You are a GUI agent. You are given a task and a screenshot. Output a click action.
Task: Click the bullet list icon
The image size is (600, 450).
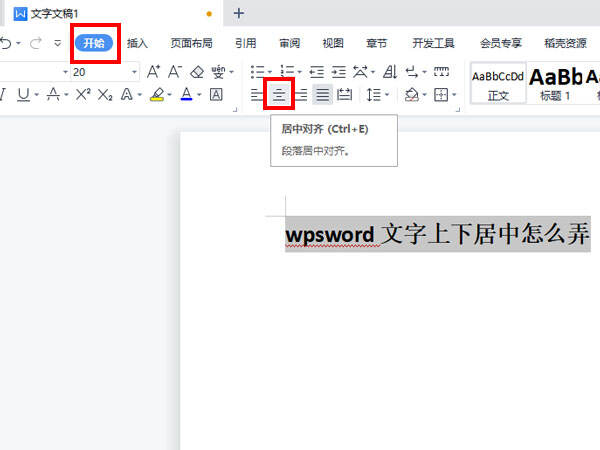[x=258, y=72]
